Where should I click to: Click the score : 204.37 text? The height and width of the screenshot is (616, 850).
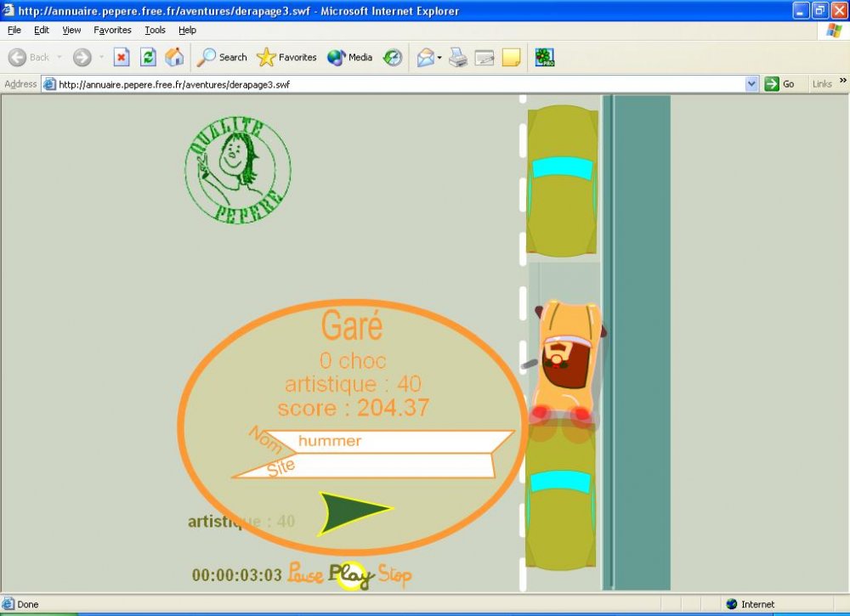pos(354,408)
